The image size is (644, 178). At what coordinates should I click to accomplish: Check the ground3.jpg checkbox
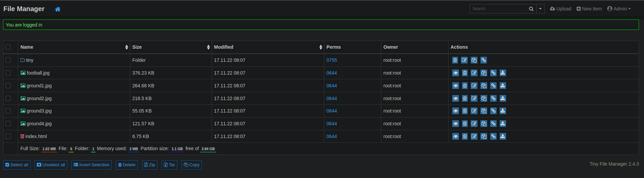(8, 111)
